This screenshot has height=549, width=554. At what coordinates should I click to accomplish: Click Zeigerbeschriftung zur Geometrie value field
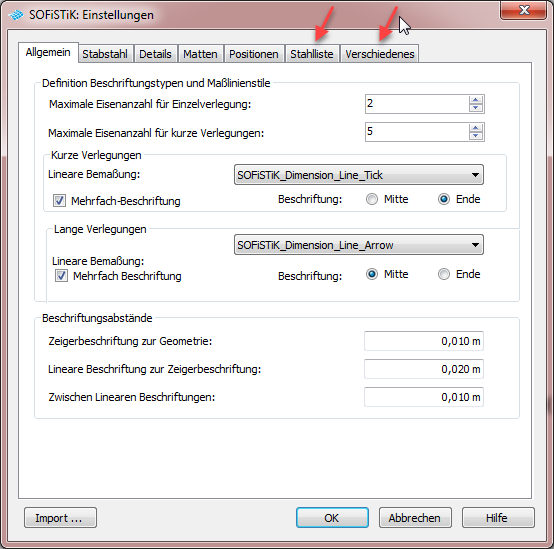coord(424,341)
